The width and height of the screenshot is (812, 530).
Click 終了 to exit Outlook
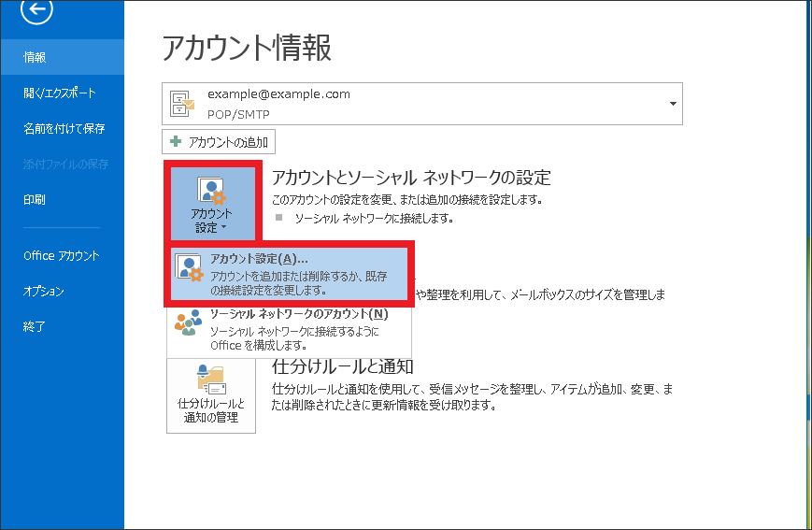[35, 326]
